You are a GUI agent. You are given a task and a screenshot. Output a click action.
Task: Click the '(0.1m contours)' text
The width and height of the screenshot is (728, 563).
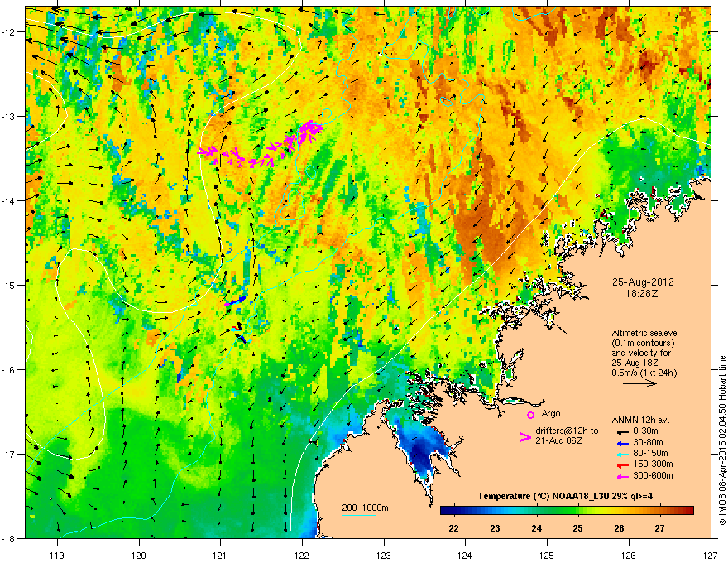click(643, 344)
